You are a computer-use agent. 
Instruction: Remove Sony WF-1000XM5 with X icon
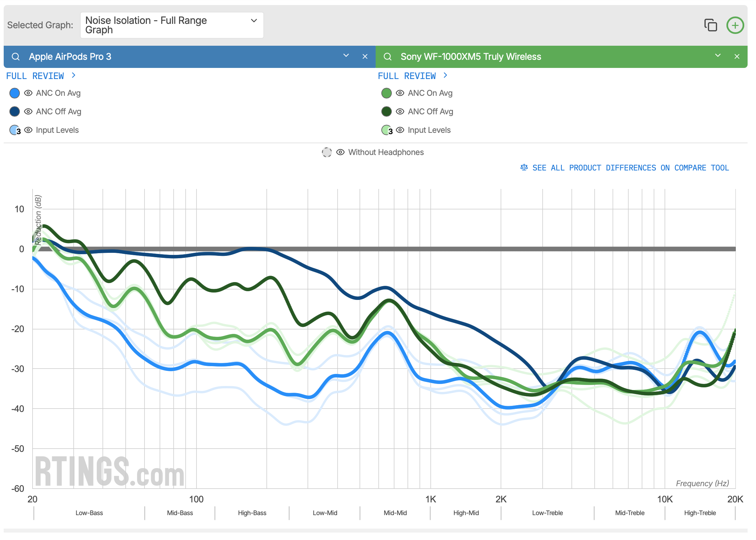tap(737, 56)
